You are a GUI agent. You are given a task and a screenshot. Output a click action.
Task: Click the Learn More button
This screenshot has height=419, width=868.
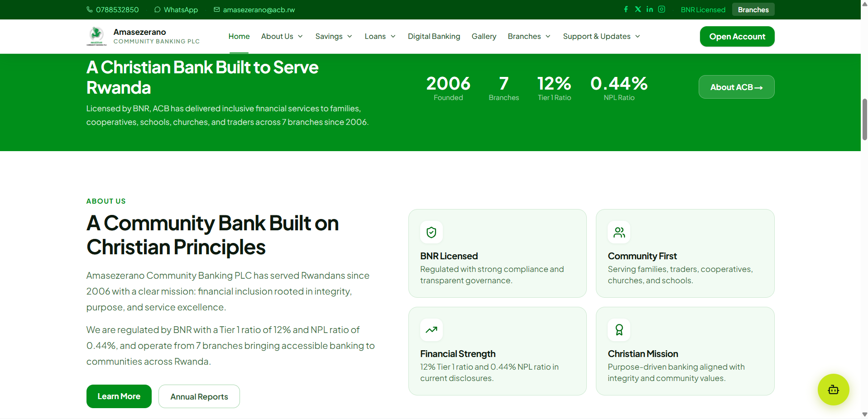tap(119, 396)
